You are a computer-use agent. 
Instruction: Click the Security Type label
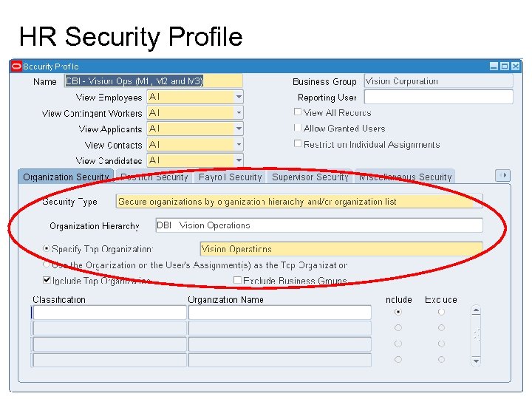70,202
